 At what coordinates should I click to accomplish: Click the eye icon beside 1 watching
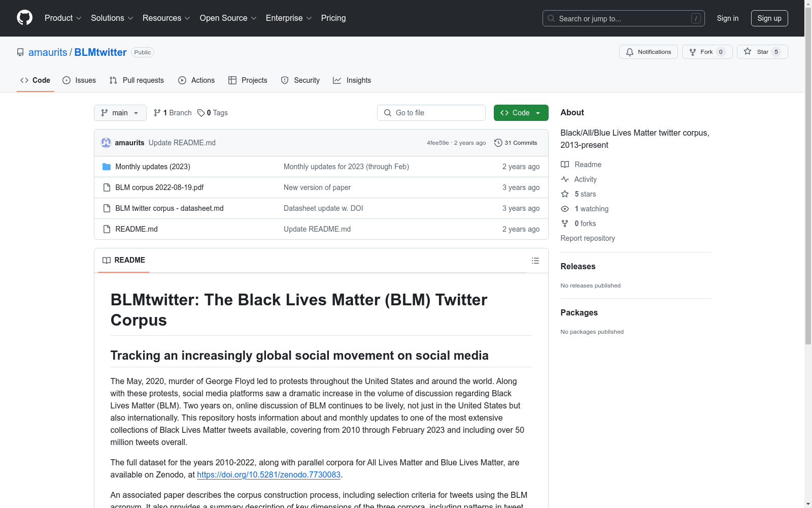pyautogui.click(x=565, y=209)
